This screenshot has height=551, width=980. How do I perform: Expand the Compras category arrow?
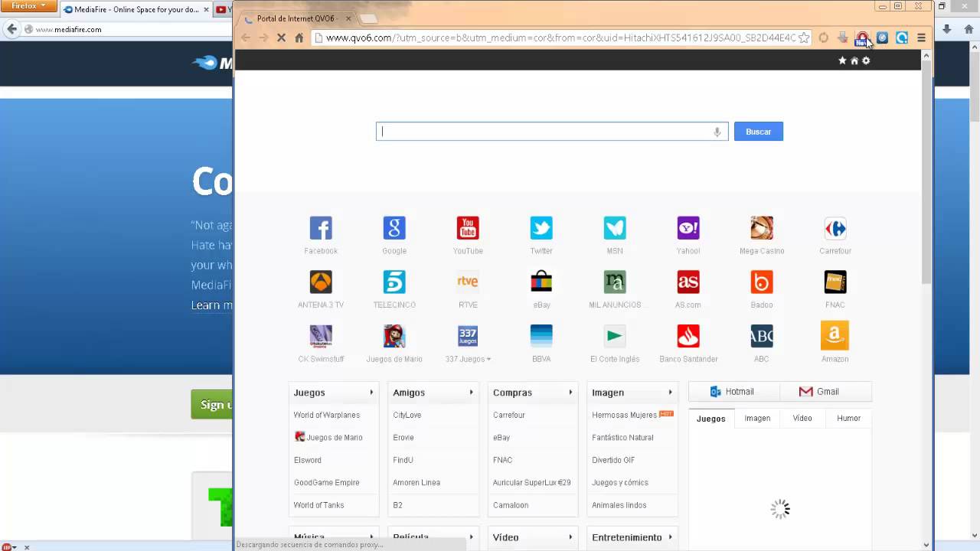[x=570, y=393]
